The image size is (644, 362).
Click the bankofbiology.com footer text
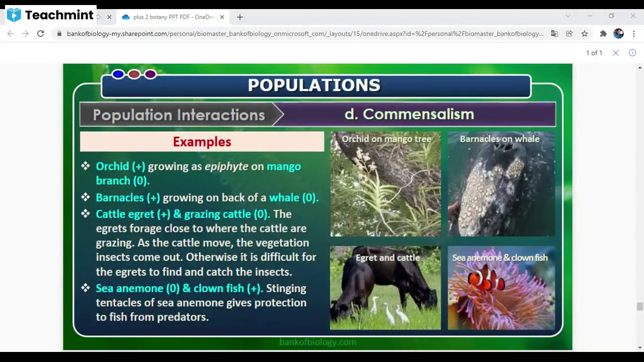[x=317, y=342]
